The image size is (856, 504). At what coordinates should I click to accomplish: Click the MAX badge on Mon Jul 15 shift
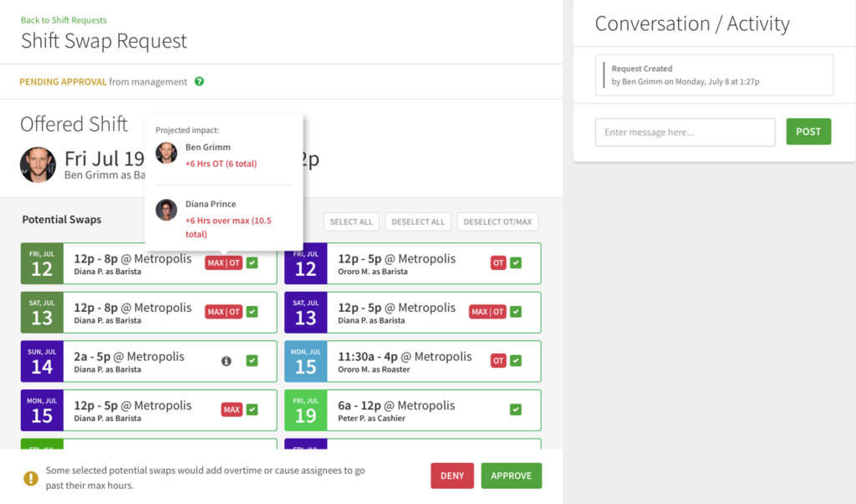(x=232, y=410)
